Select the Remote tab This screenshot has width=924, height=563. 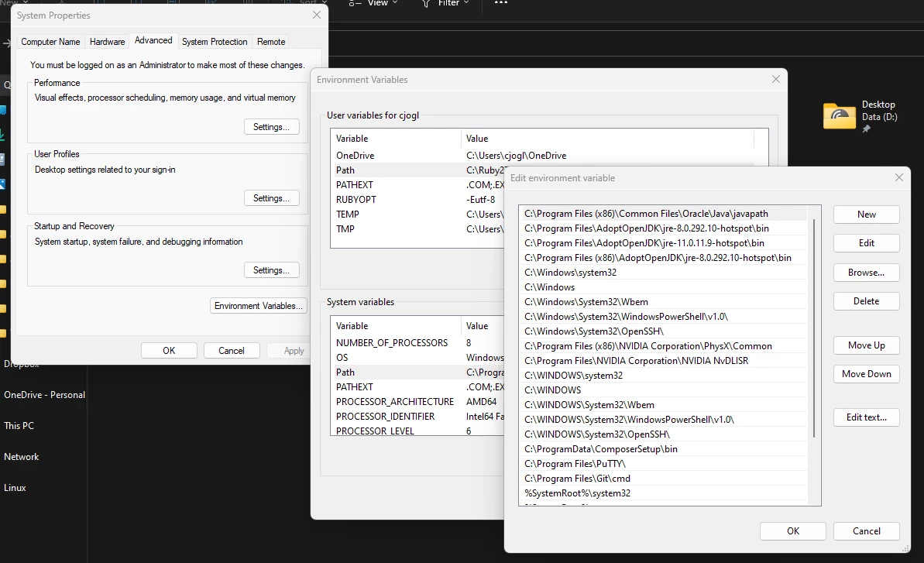[x=271, y=42]
